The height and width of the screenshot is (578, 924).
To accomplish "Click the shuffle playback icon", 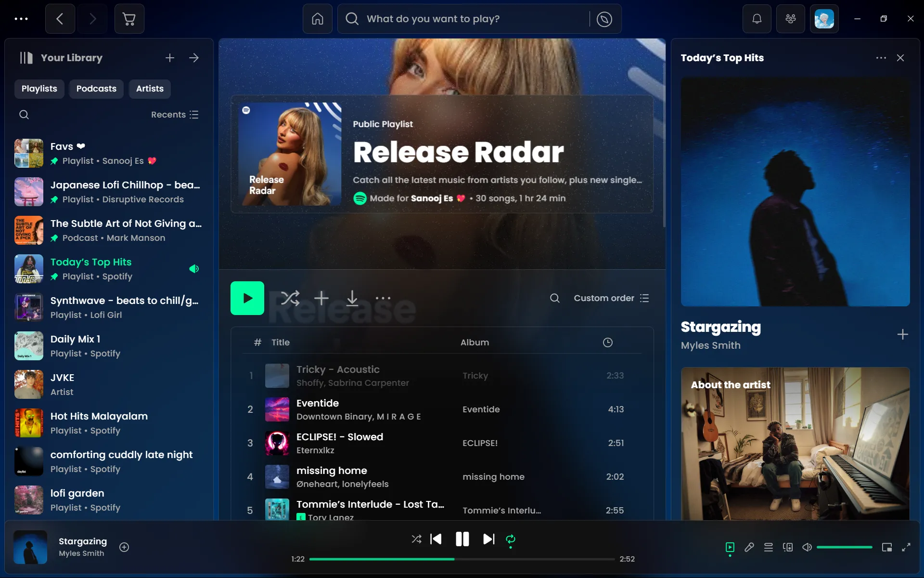I will (x=416, y=539).
